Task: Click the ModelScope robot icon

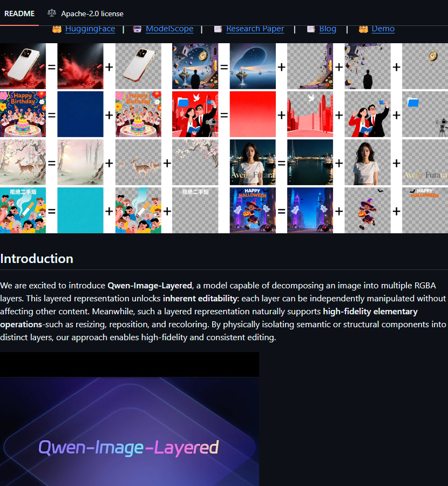Action: pos(137,29)
